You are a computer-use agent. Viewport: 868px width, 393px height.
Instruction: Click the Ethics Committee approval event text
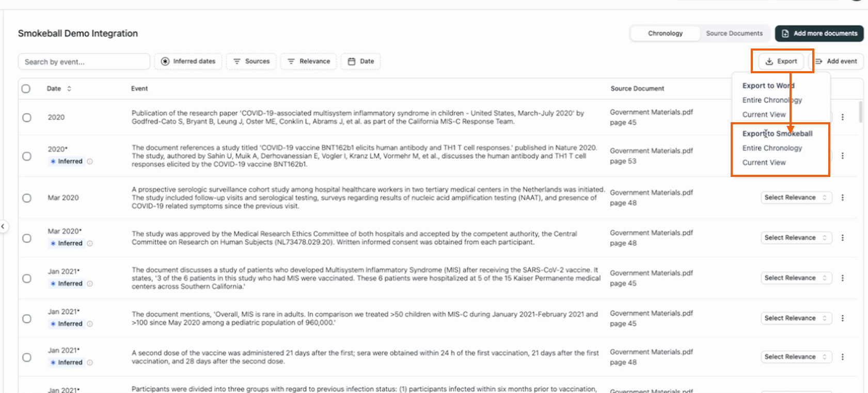(354, 238)
